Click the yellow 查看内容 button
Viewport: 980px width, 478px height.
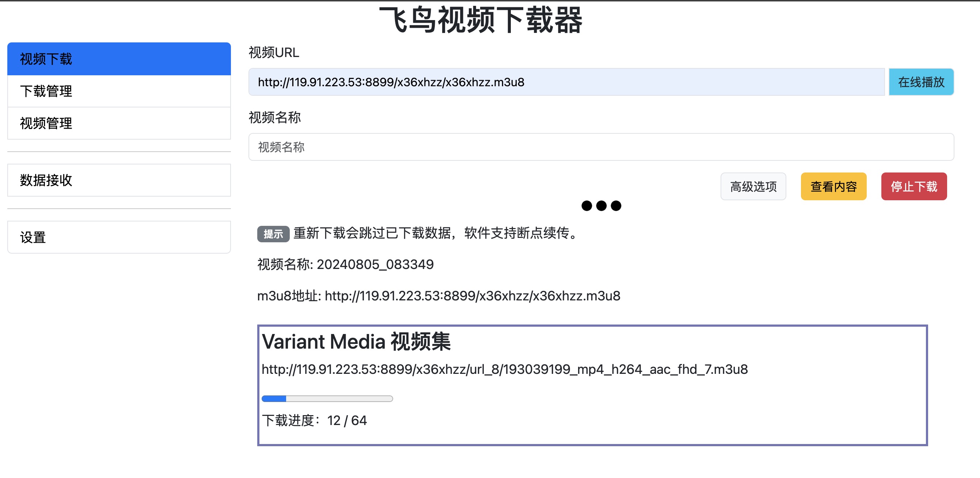click(x=833, y=186)
